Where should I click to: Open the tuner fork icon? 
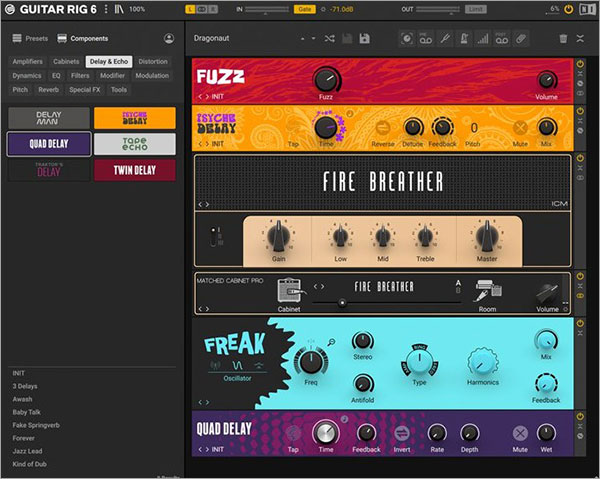click(x=445, y=39)
